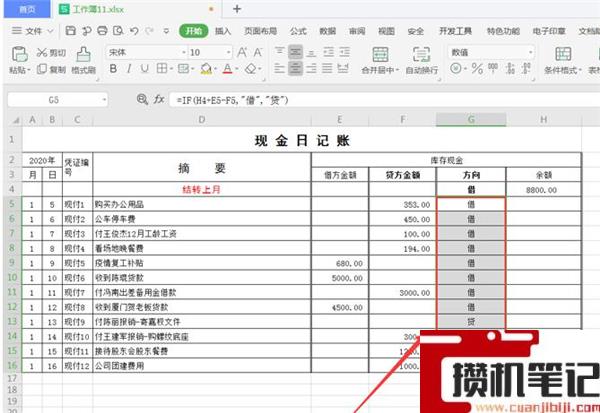Click the Print icon in quick toolbar
Viewport: 600px width, 413px height.
[102, 31]
